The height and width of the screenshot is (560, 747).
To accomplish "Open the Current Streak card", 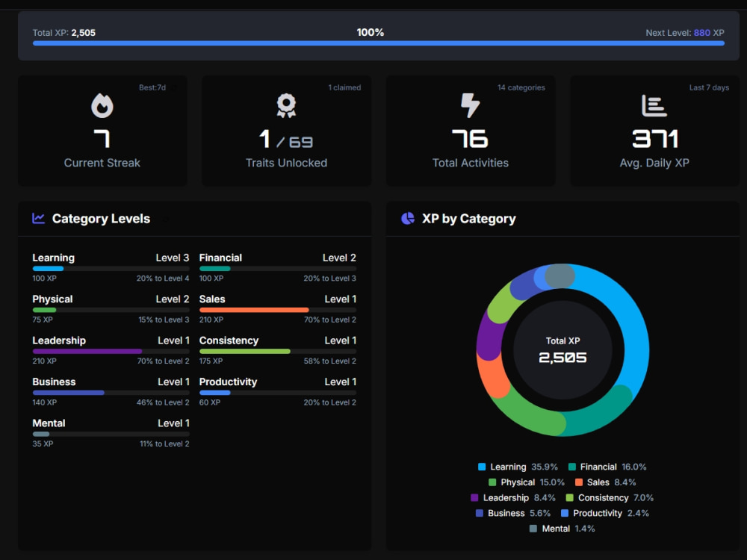I will click(x=102, y=131).
